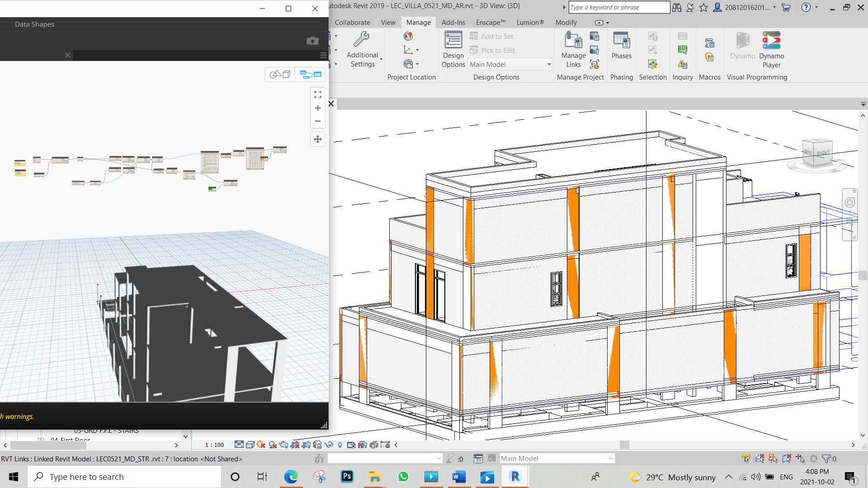This screenshot has width=868, height=488.
Task: Click the Review Warnings inquiry icon
Action: (683, 64)
